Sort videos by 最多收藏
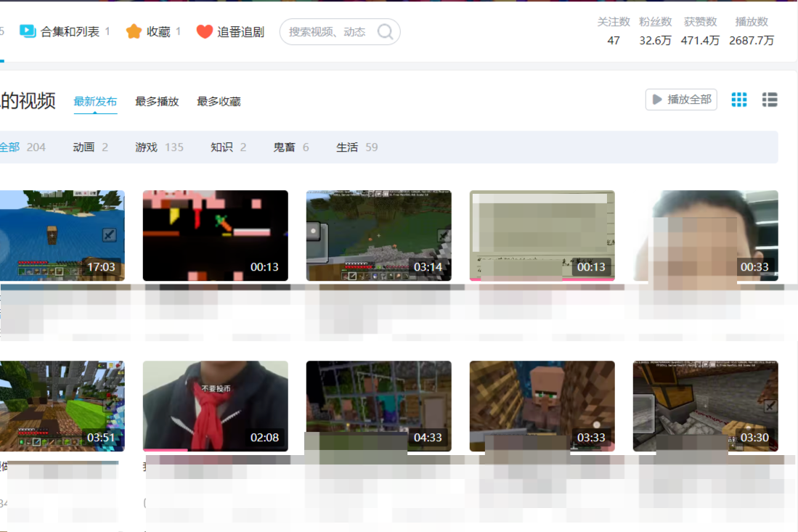Screen dimensions: 798x532 [219, 102]
